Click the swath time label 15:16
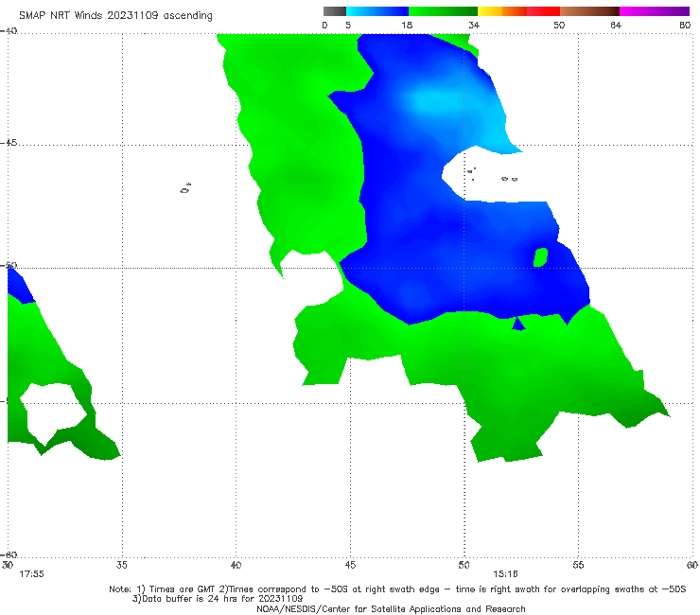Screen dimensions: 700x615 [x=505, y=574]
